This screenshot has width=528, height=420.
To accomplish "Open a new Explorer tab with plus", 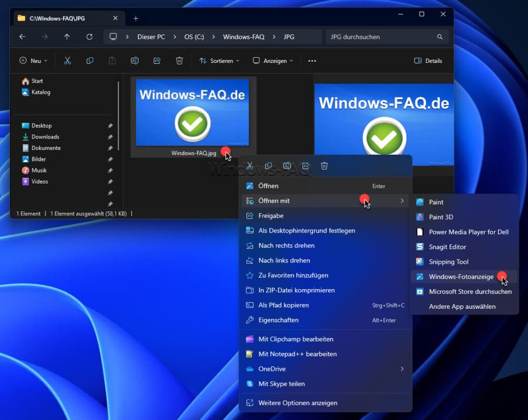I will coord(136,18).
